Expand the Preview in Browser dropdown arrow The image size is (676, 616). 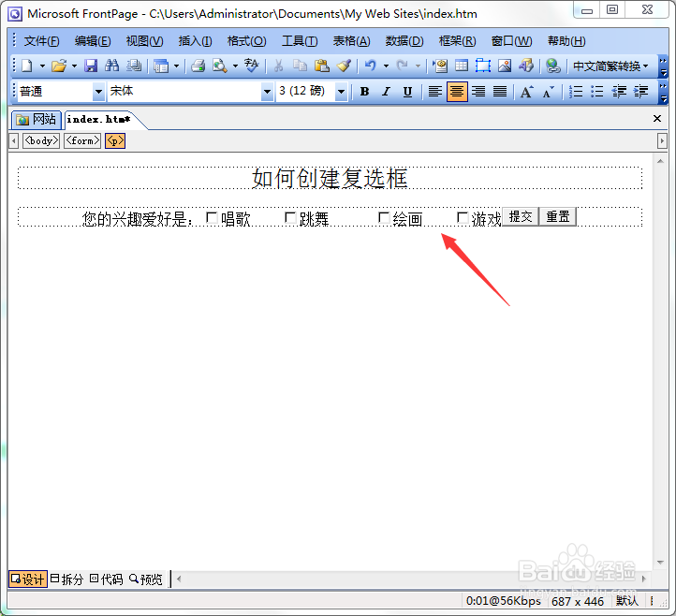tap(235, 66)
